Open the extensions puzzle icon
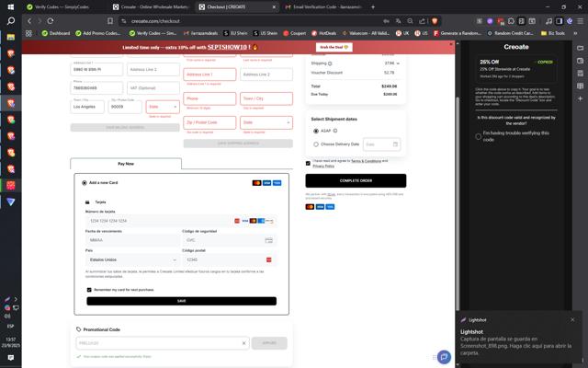This screenshot has height=368, width=588. point(511,21)
